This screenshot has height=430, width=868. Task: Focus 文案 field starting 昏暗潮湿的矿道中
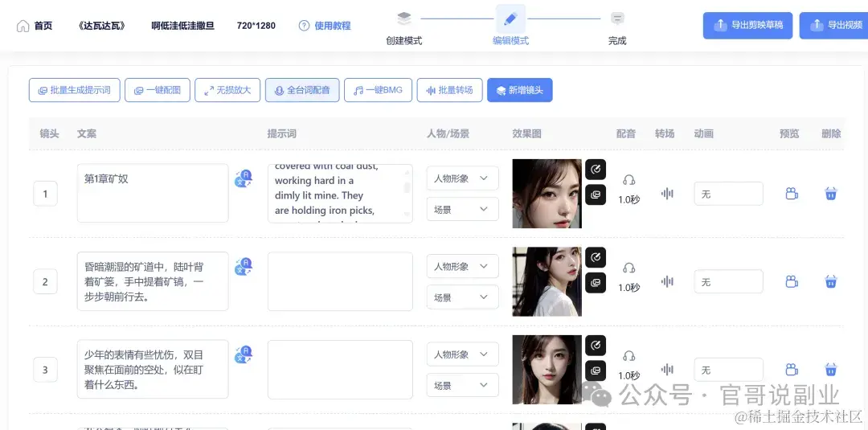(153, 281)
